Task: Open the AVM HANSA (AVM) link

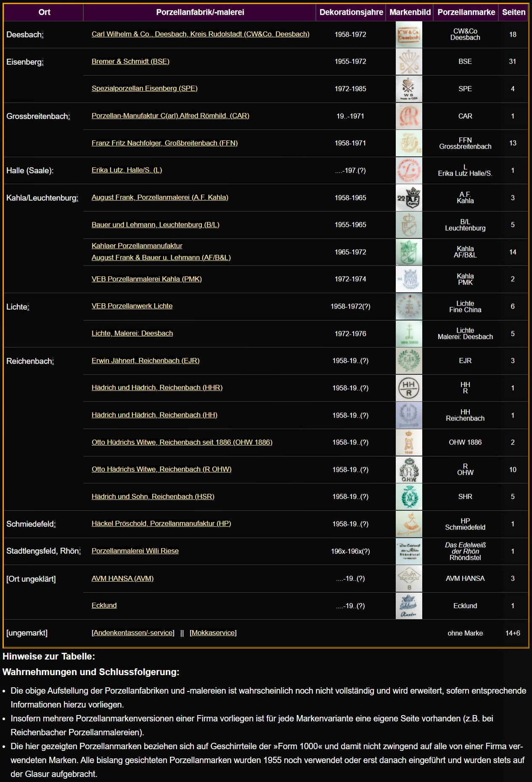Action: (x=122, y=578)
